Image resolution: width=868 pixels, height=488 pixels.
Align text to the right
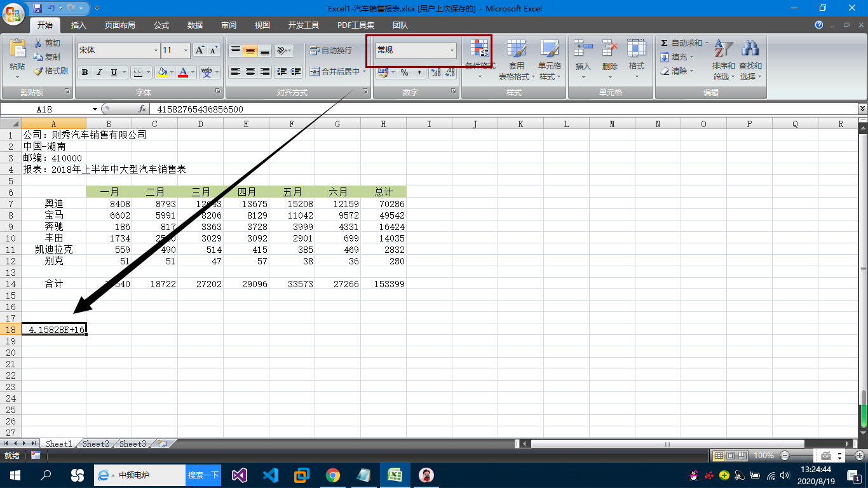(x=264, y=72)
